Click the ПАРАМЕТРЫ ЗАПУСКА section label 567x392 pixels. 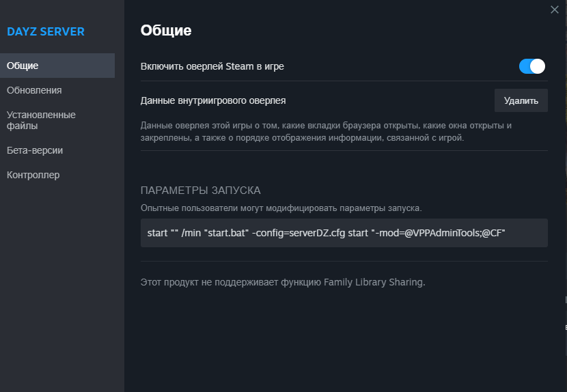pyautogui.click(x=201, y=191)
